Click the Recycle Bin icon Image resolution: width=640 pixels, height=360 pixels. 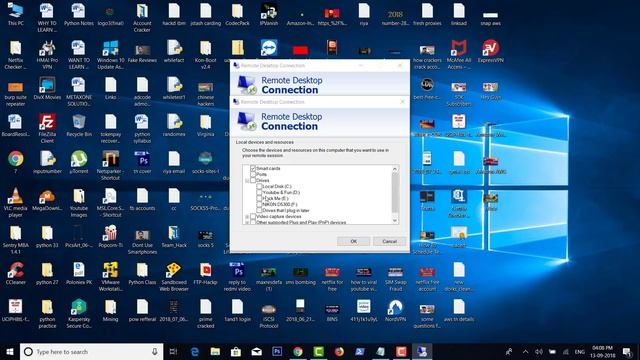pyautogui.click(x=79, y=125)
